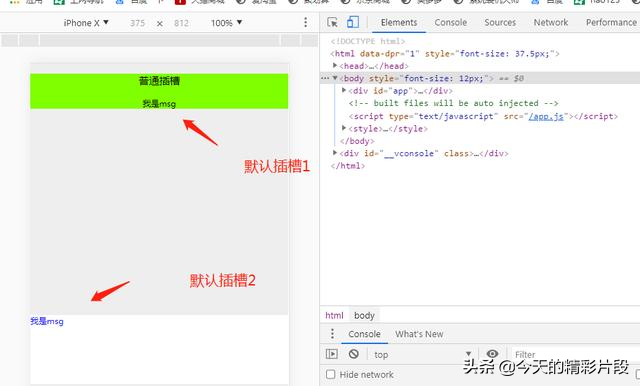The image size is (640, 386).
Task: Expand the head element node
Action: 335,65
